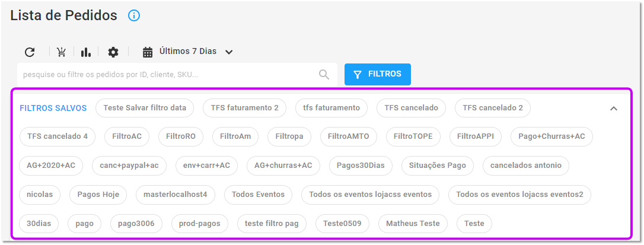Apply saved filter TFS faturamento 2
644x245 pixels.
244,108
